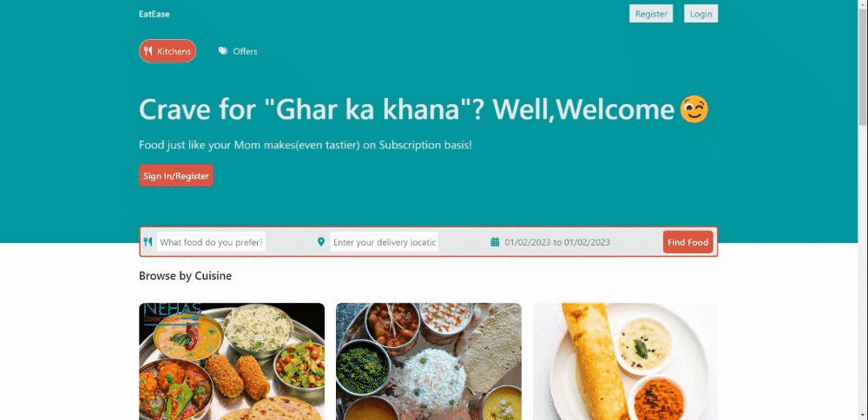868x420 pixels.
Task: Click the utensils icon in the search bar
Action: (148, 242)
